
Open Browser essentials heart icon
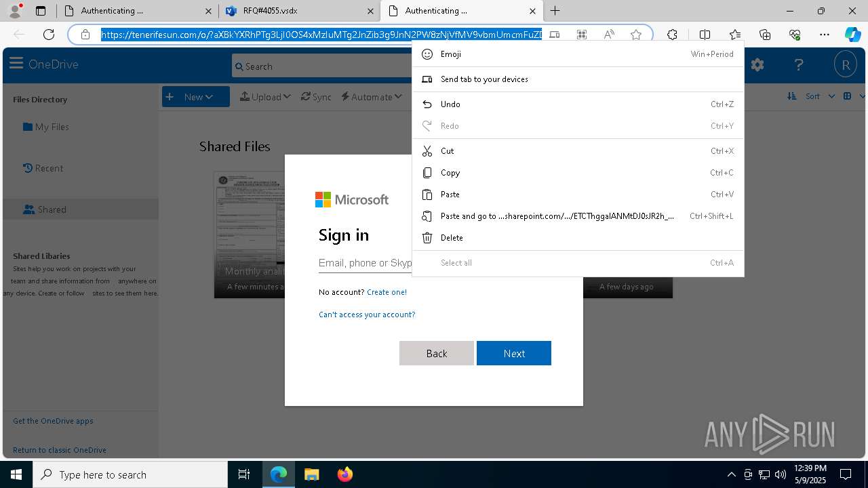click(795, 35)
